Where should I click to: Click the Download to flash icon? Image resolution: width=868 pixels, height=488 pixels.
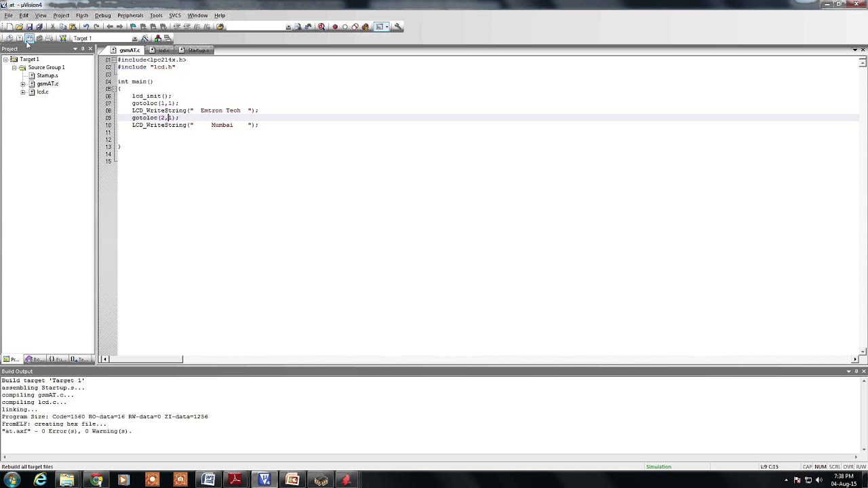pos(63,38)
